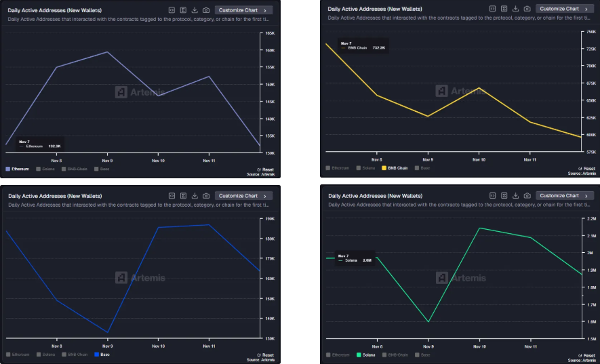Toggle Base series off in the Base chart legend
The width and height of the screenshot is (600, 364).
(x=102, y=355)
